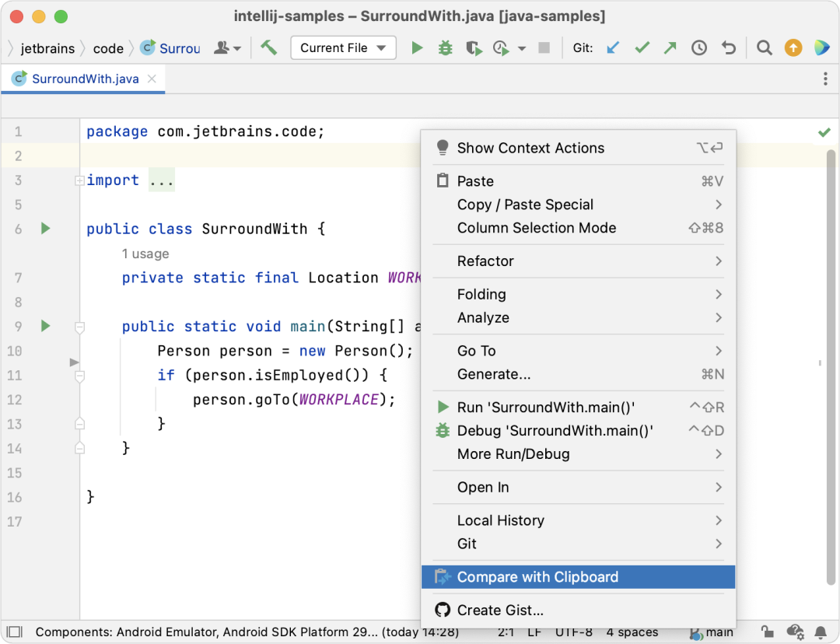Select Compare with Clipboard menu item
The image size is (840, 644).
pyautogui.click(x=578, y=577)
